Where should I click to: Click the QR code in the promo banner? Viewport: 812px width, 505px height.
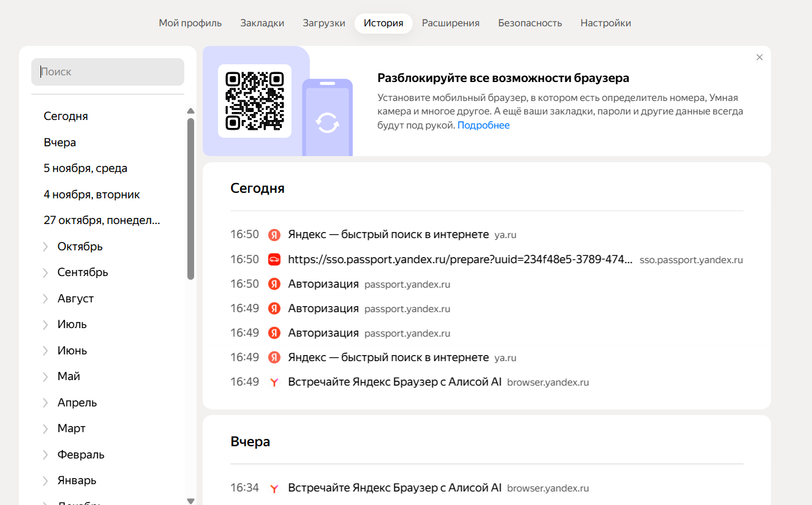(x=255, y=102)
